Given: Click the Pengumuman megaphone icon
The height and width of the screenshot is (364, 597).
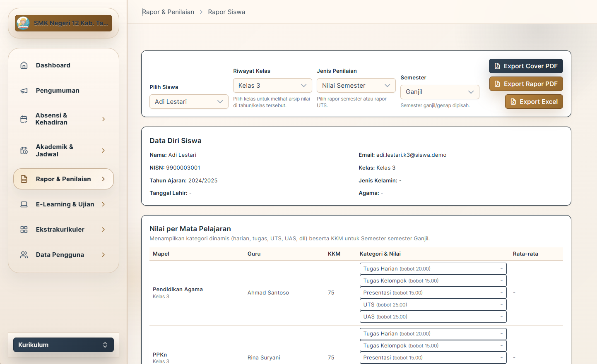Looking at the screenshot, I should (24, 91).
